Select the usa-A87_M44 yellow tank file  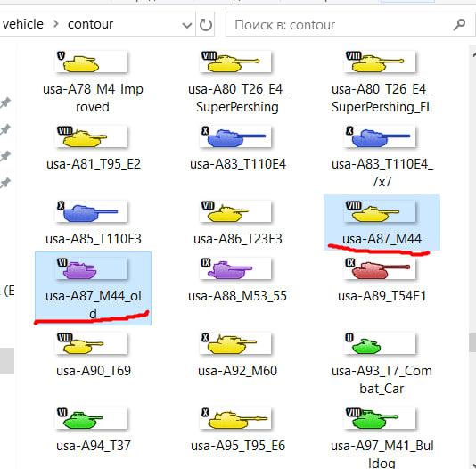[x=382, y=223]
